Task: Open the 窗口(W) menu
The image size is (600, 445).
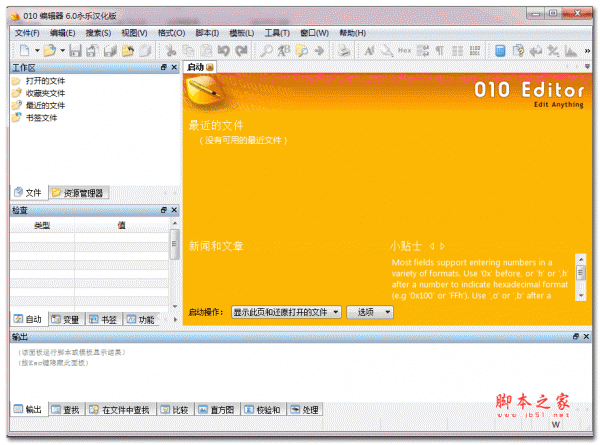Action: pyautogui.click(x=314, y=33)
